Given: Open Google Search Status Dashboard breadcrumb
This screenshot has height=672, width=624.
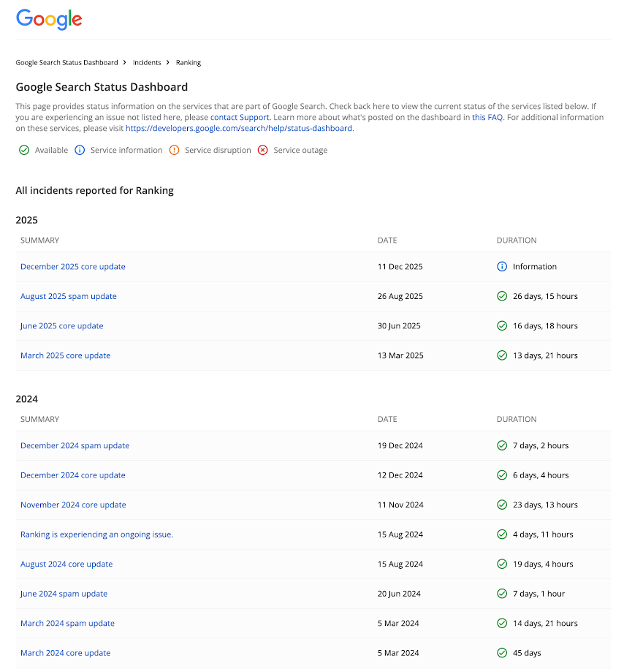Looking at the screenshot, I should coord(66,63).
